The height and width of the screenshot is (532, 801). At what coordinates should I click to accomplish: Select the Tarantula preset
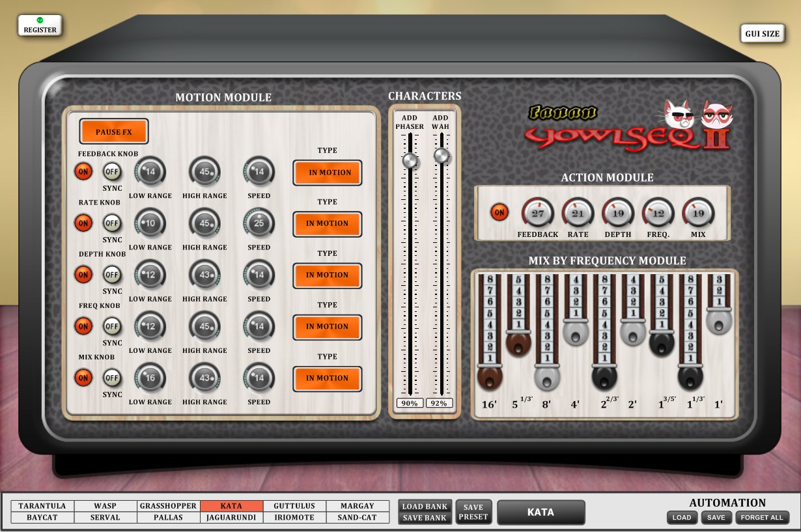(x=42, y=506)
